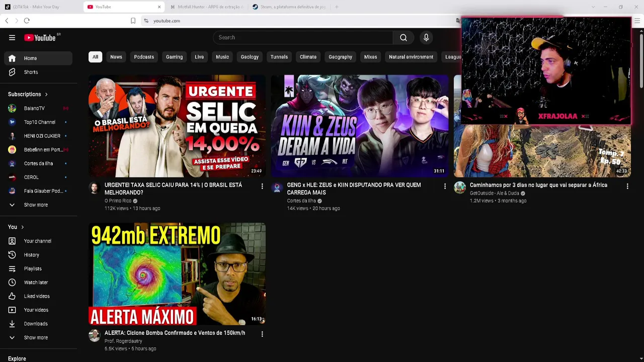Open the You section header
644x362 pixels.
click(16, 227)
